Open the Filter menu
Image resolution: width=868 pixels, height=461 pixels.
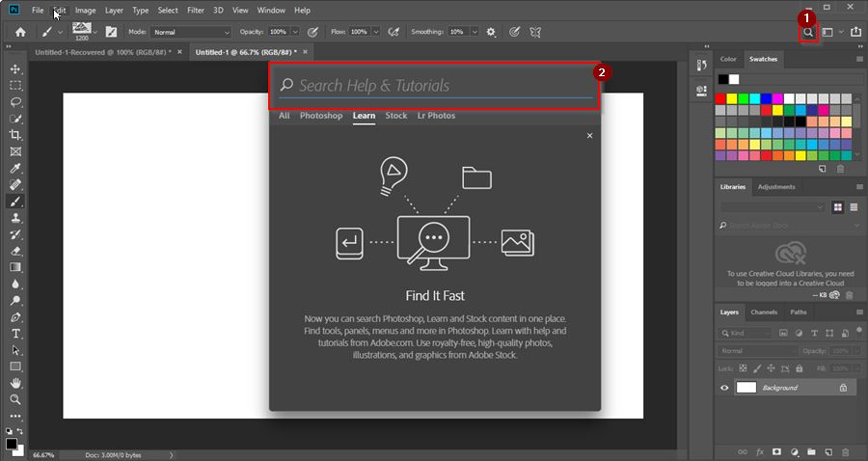pyautogui.click(x=196, y=10)
